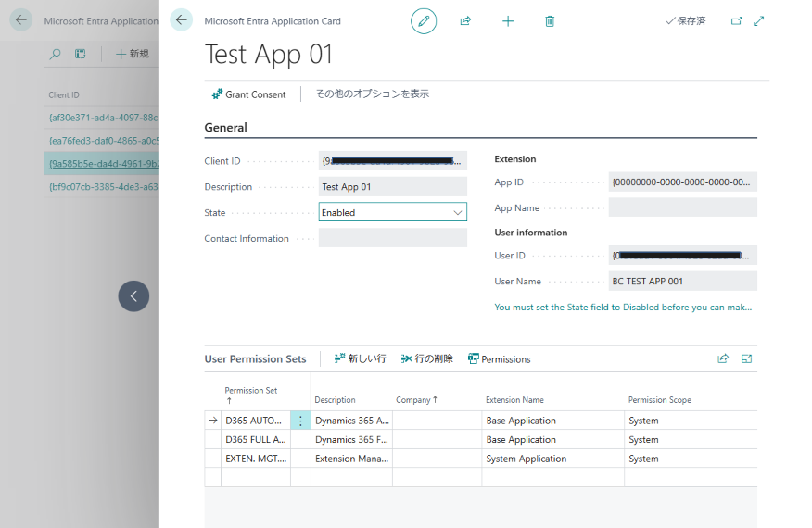This screenshot has width=812, height=528.
Task: Click the share icon in the card header
Action: tap(465, 21)
